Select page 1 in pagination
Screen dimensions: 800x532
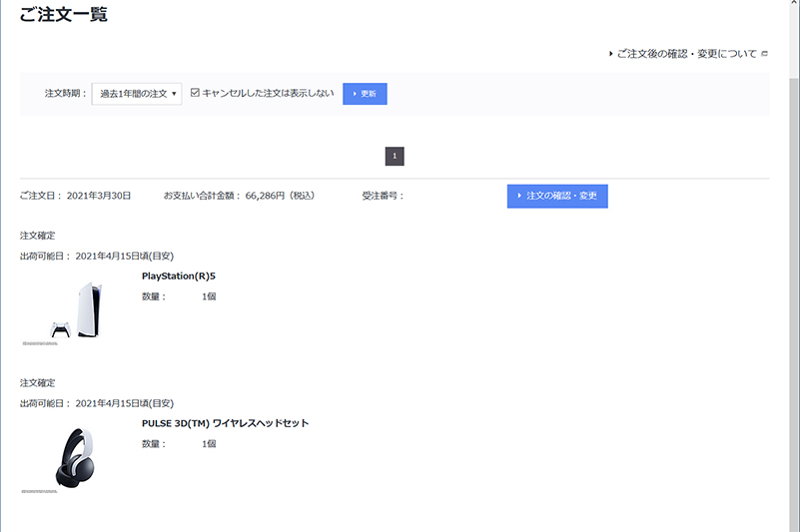tap(395, 156)
